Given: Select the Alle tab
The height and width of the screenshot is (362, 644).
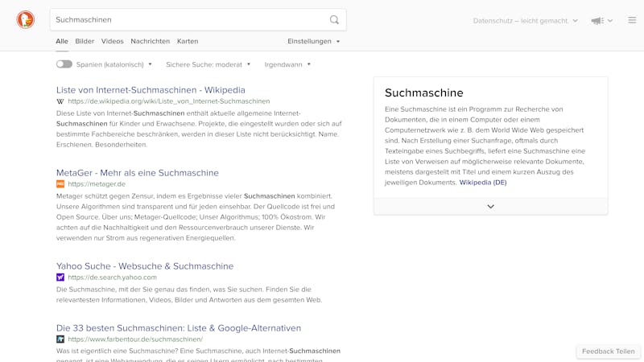Looking at the screenshot, I should point(62,42).
